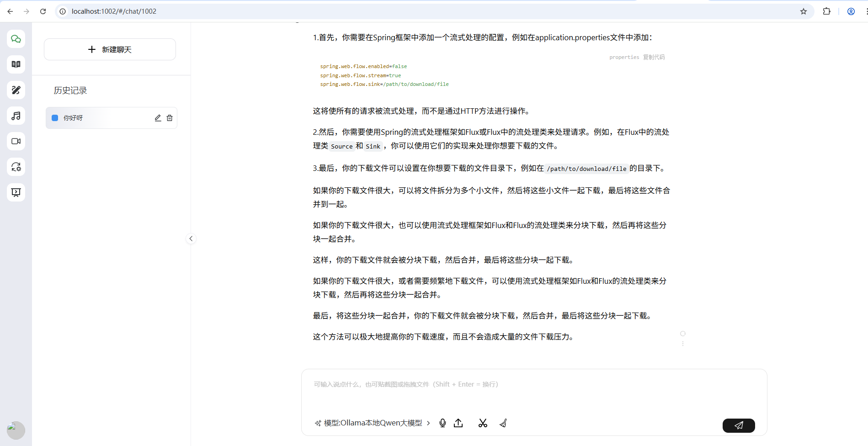Collapse the chat history side panel
Image resolution: width=868 pixels, height=446 pixels.
191,239
